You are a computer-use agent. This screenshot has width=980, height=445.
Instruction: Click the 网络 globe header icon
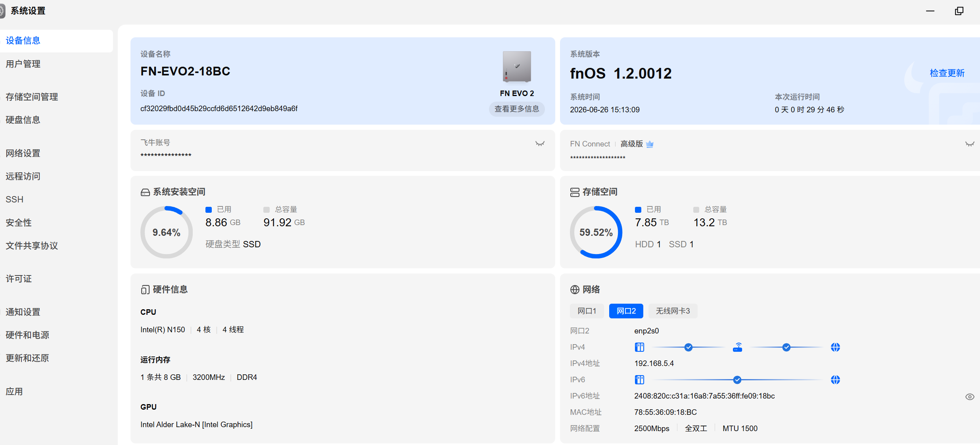(x=575, y=290)
